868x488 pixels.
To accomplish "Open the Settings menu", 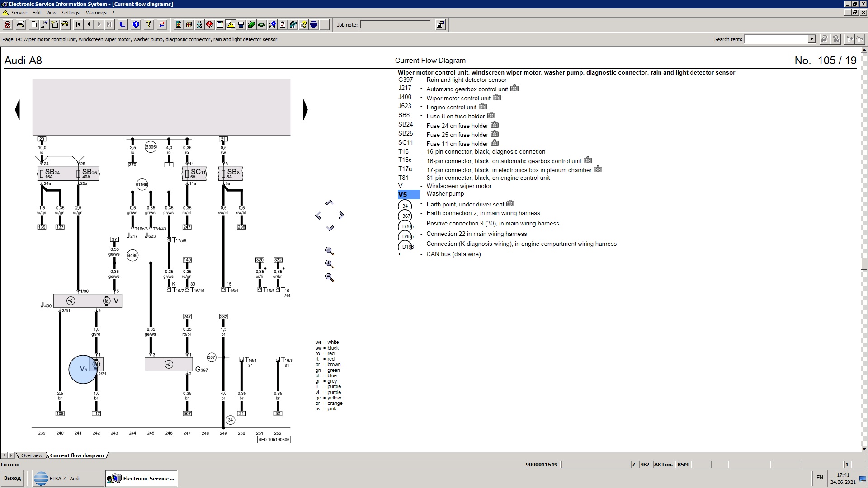I will click(70, 13).
